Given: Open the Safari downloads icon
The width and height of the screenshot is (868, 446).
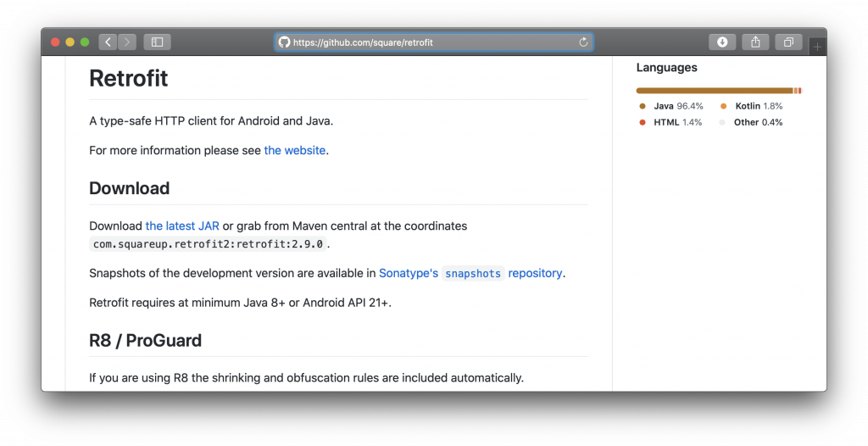Looking at the screenshot, I should click(722, 42).
